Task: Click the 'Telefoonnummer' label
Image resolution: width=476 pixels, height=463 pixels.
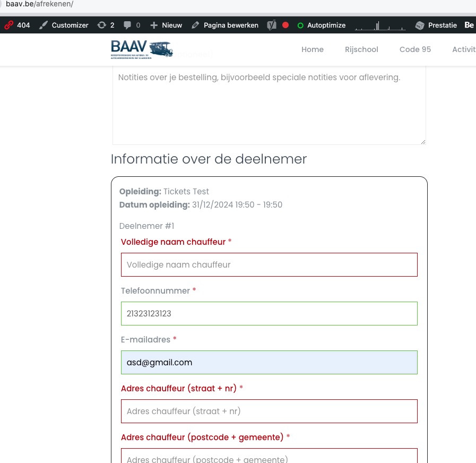Action: (155, 291)
